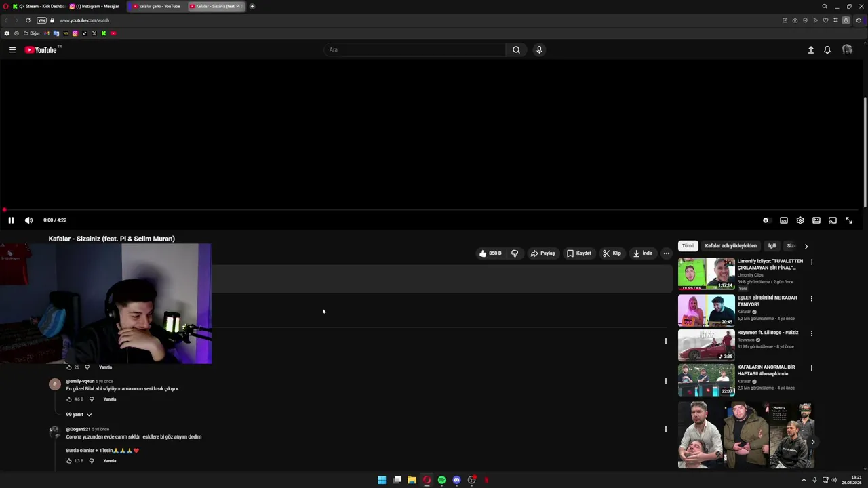This screenshot has width=868, height=488.
Task: Open the @emily-vq4un comment options menu
Action: tap(665, 381)
